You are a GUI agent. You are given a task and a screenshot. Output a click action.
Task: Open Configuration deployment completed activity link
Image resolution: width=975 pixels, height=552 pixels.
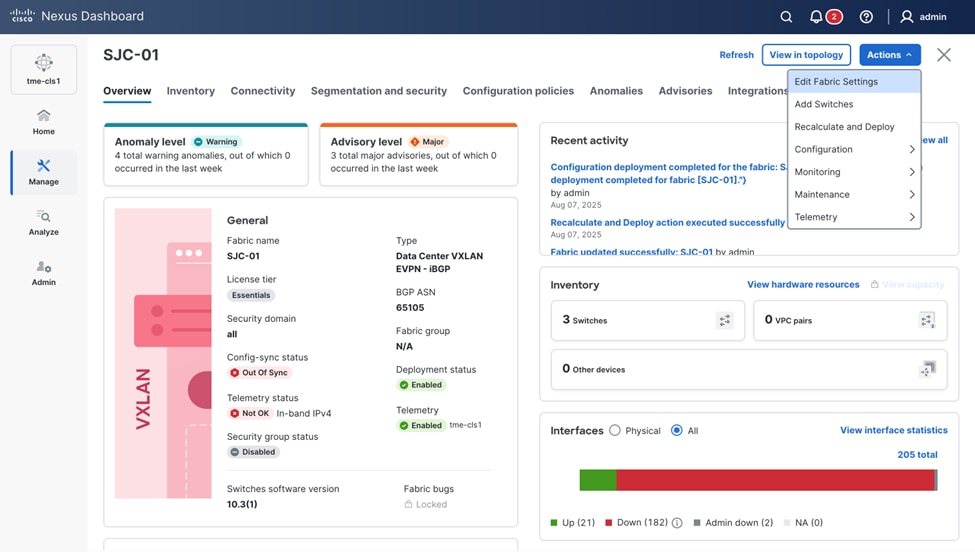668,173
